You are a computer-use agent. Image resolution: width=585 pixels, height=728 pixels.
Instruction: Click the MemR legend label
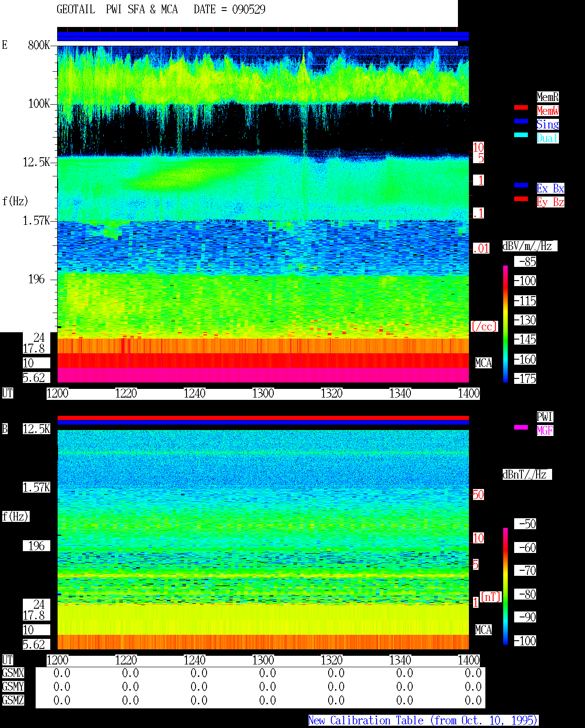pos(548,97)
